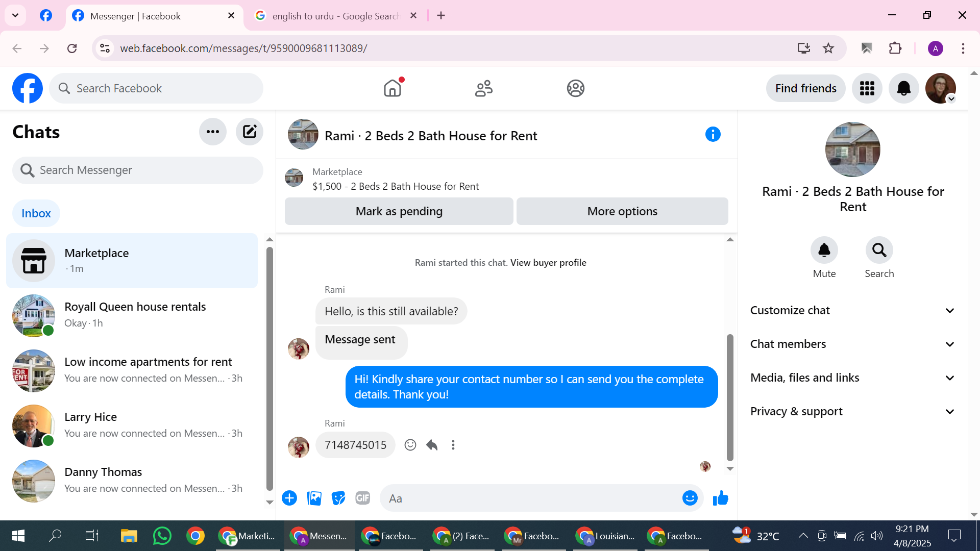Click Mark as pending button
This screenshot has height=551, width=980.
399,211
